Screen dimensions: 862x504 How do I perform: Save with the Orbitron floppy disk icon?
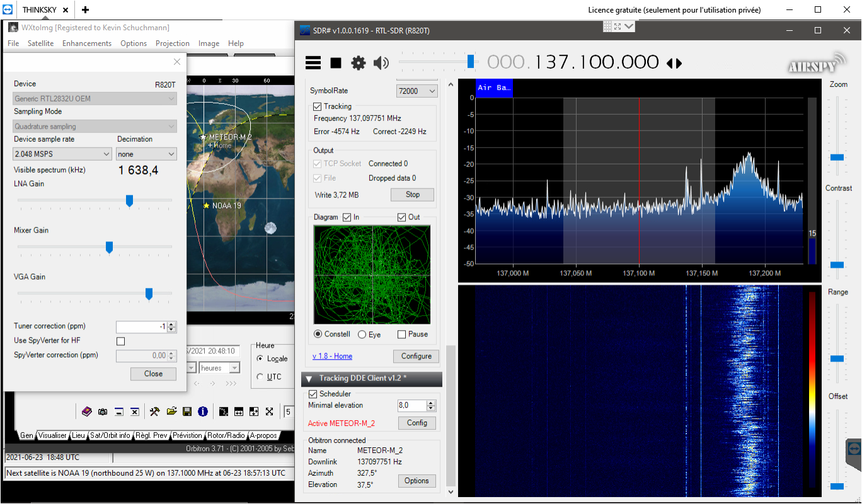(187, 411)
